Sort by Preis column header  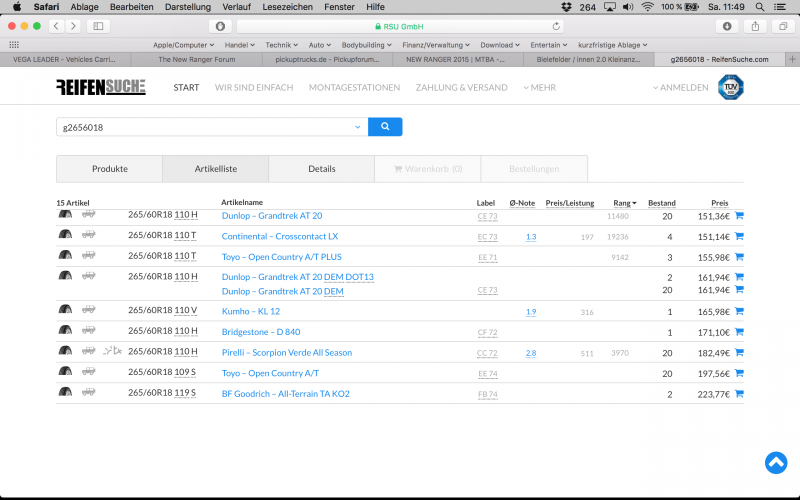point(720,203)
